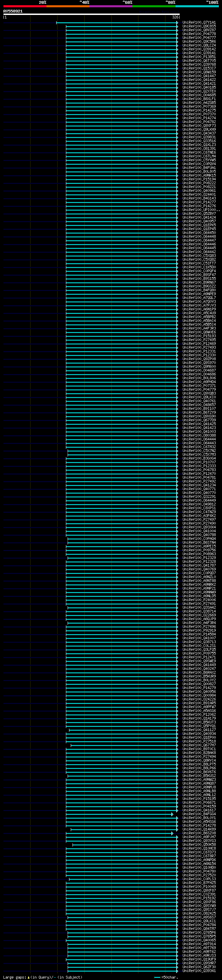Click the green ~80% color legend bar

click(154, 6)
